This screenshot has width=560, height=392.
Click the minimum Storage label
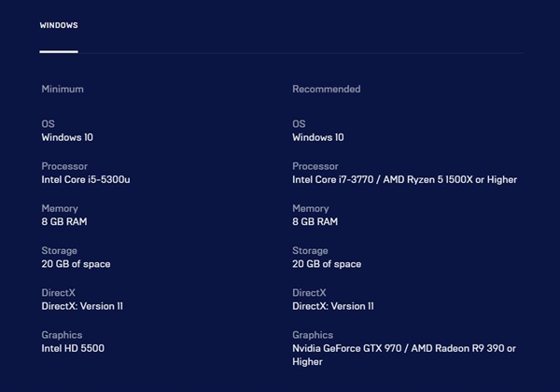[x=60, y=251]
